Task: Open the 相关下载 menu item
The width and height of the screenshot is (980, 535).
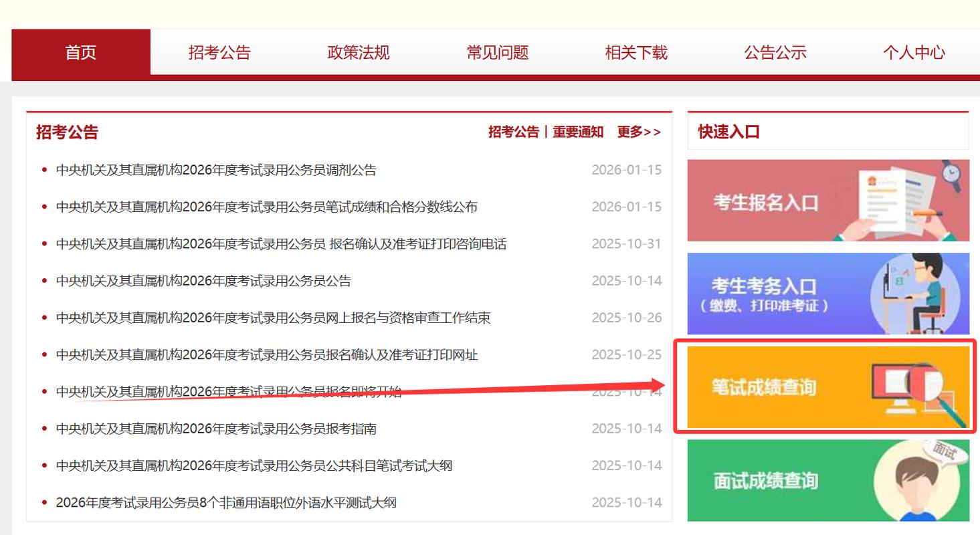Action: 636,53
